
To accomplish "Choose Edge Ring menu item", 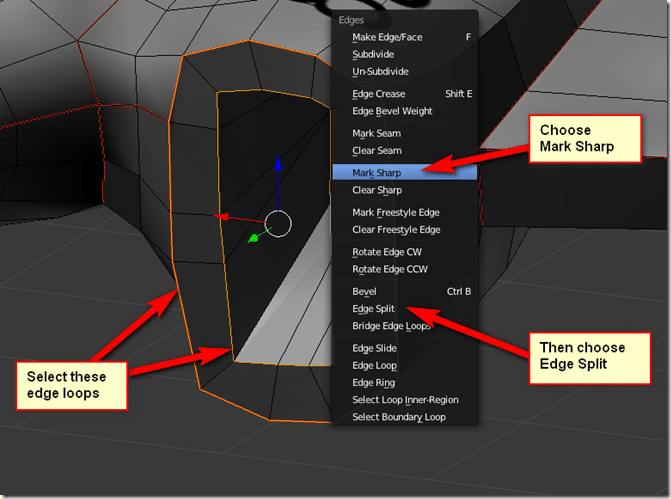I will tap(405, 382).
